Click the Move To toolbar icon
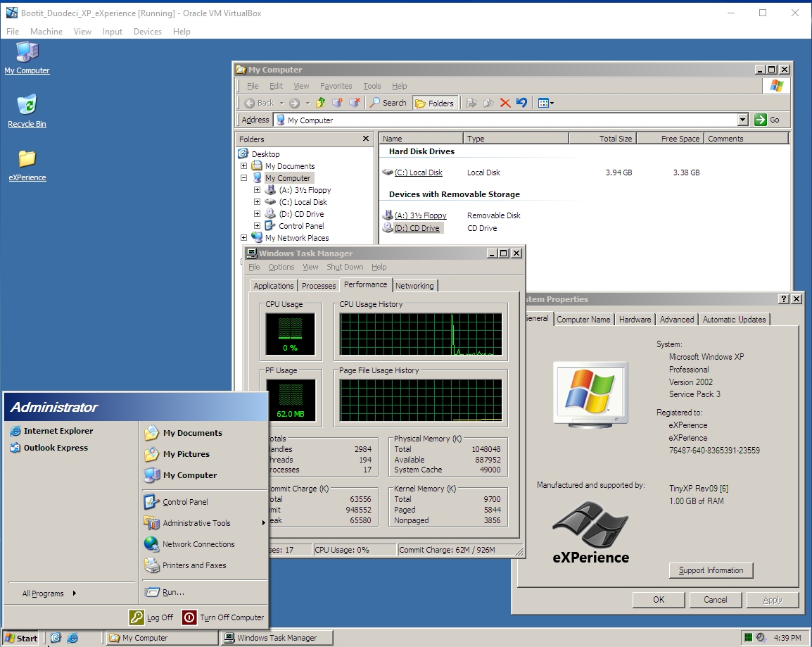This screenshot has width=812, height=647. 471,103
